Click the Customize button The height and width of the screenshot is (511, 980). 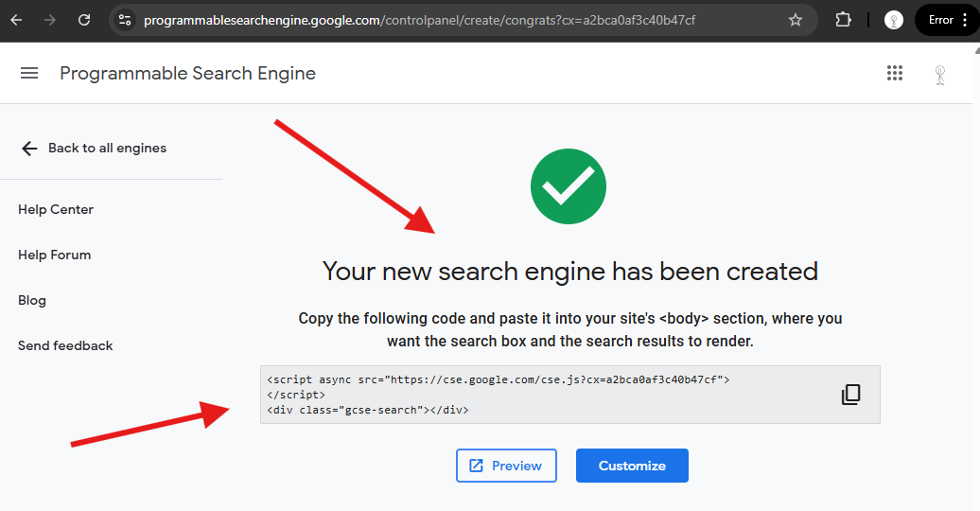[x=632, y=466]
